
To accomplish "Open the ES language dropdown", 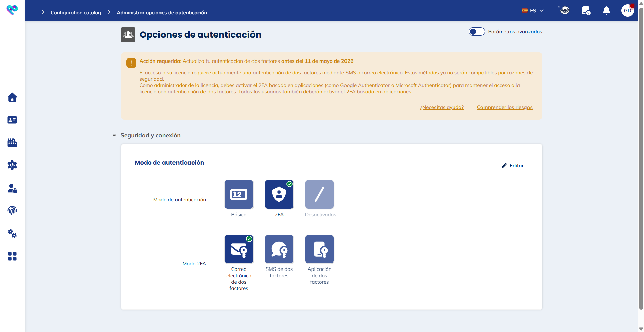I will coord(533,11).
